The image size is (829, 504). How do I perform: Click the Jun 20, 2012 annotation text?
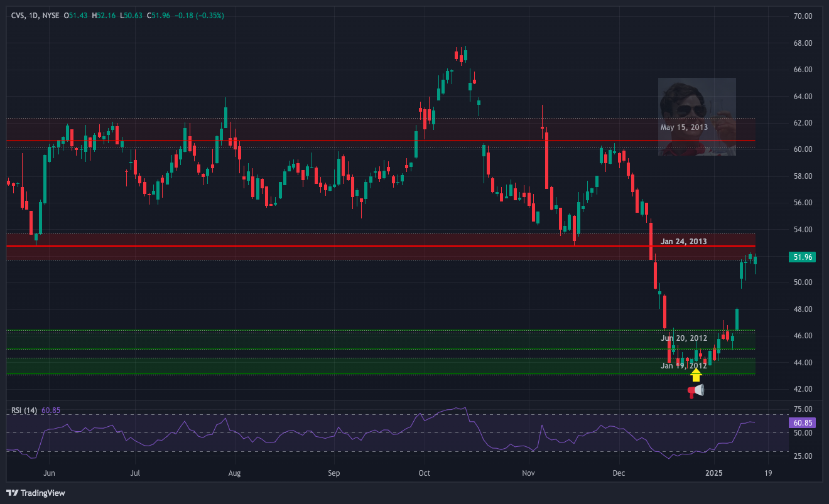684,338
